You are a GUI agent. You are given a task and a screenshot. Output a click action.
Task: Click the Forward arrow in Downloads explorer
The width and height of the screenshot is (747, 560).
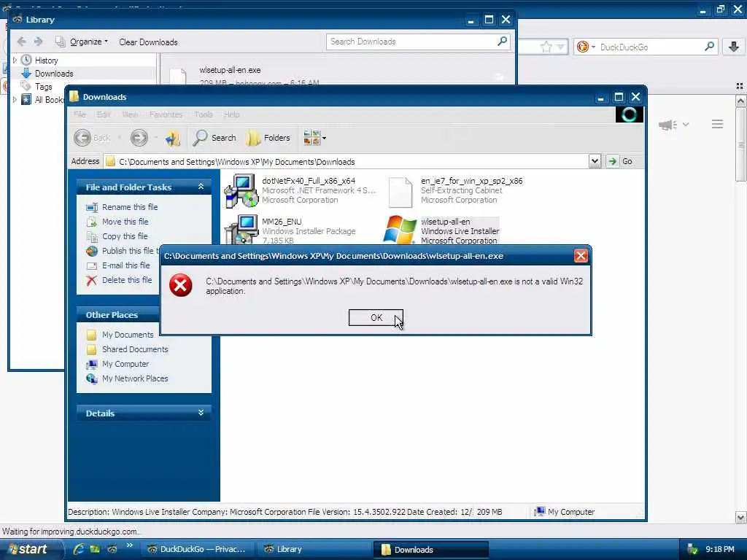pyautogui.click(x=139, y=138)
